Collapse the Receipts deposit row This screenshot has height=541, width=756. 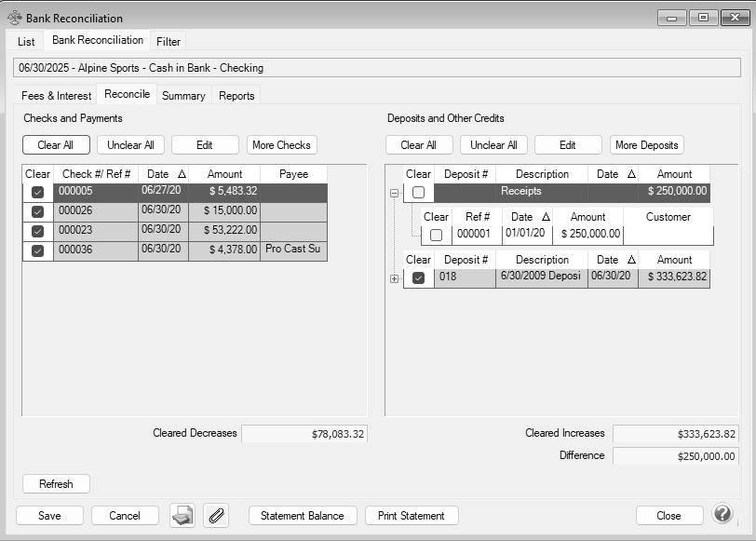coord(394,193)
